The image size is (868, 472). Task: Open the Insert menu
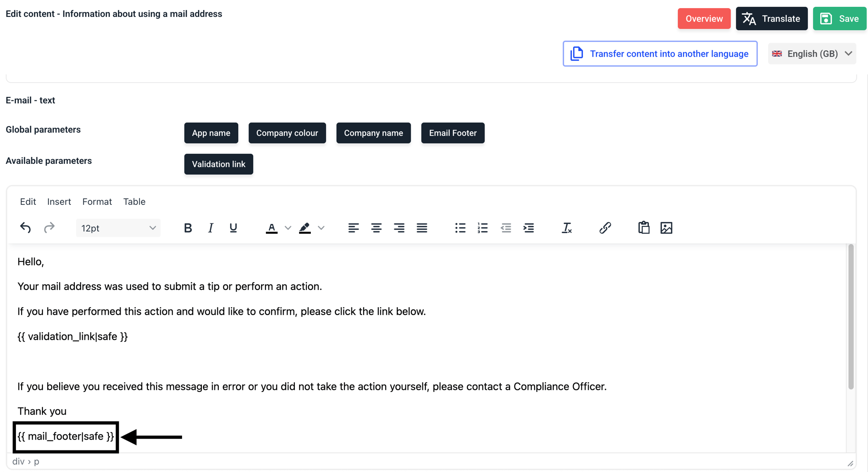pyautogui.click(x=59, y=201)
